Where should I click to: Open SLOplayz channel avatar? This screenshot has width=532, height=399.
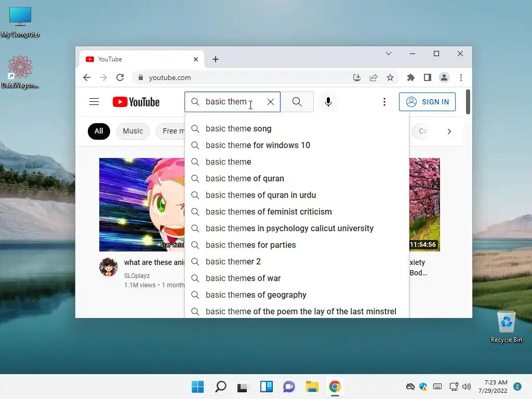click(108, 267)
